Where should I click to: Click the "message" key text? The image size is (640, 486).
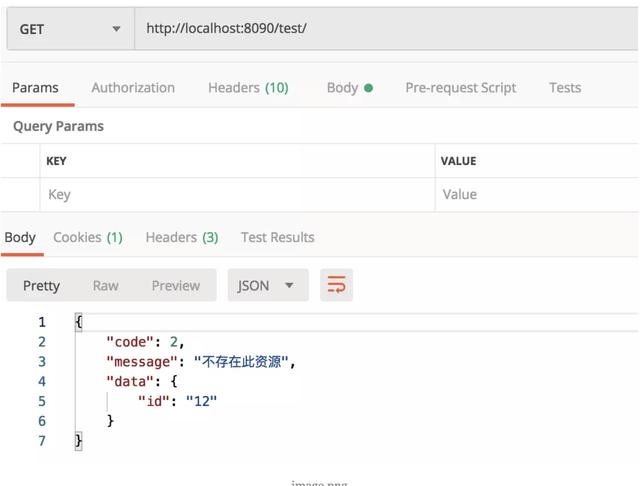(142, 362)
